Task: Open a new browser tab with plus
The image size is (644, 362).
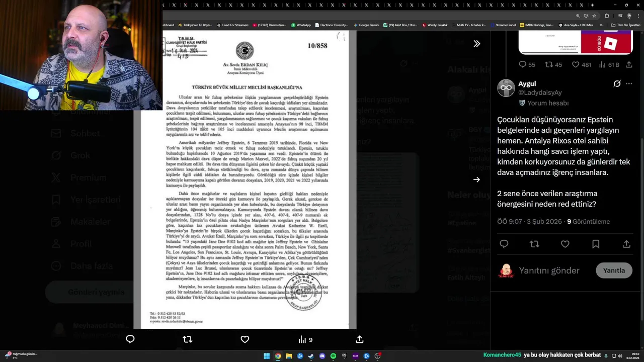Action: (592, 5)
